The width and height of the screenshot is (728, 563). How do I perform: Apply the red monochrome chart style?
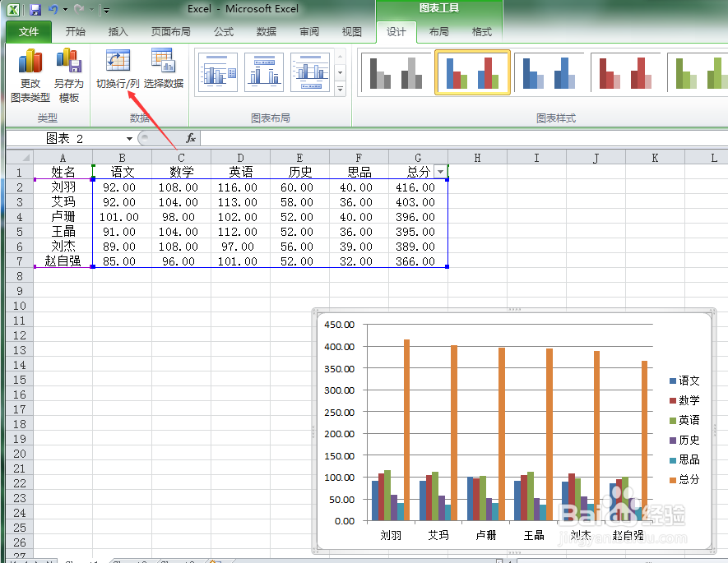625,72
